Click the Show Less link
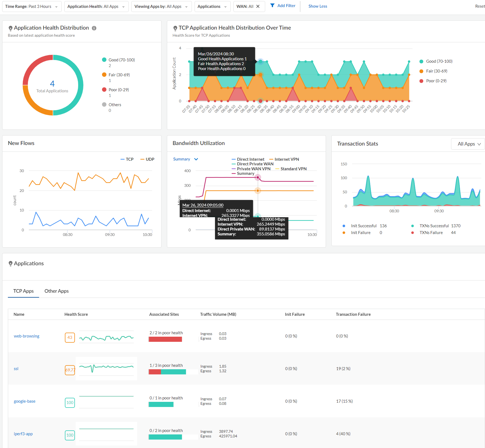The width and height of the screenshot is (485, 448). [x=318, y=6]
